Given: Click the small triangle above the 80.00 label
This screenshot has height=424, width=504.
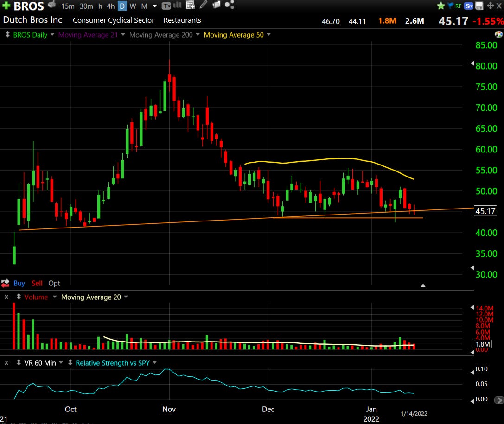Looking at the screenshot, I should [x=472, y=63].
